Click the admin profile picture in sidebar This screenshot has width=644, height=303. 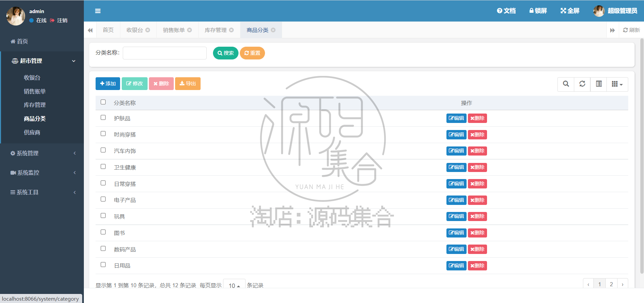[16, 16]
